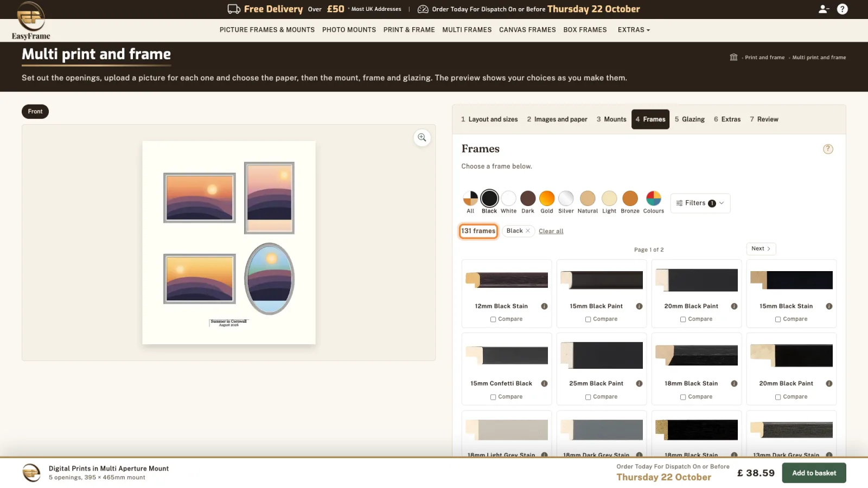Show info for 18mm Black Stain second-row frame
Screen dimensions: 868x488
coord(734,383)
